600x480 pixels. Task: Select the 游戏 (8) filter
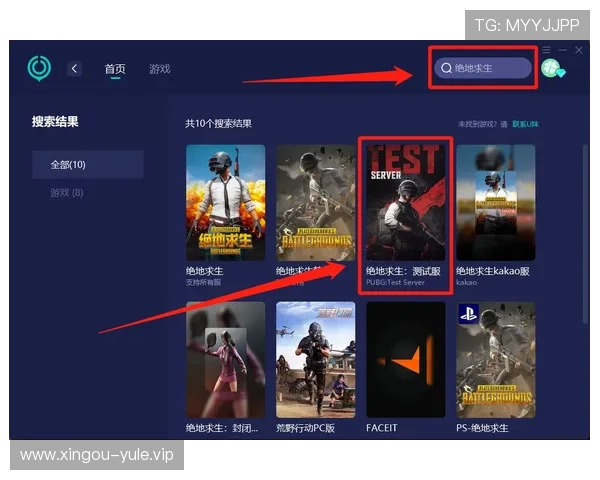tap(67, 193)
